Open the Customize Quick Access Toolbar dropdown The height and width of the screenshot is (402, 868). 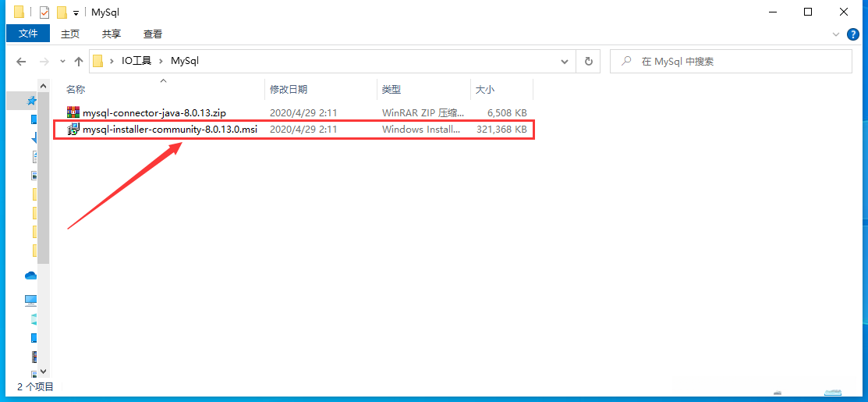[76, 12]
